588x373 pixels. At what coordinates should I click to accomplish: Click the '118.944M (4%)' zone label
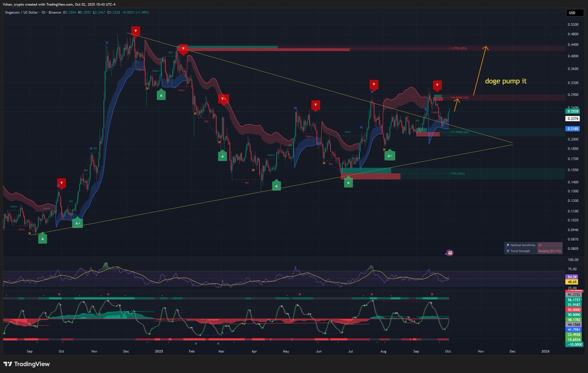click(x=460, y=97)
